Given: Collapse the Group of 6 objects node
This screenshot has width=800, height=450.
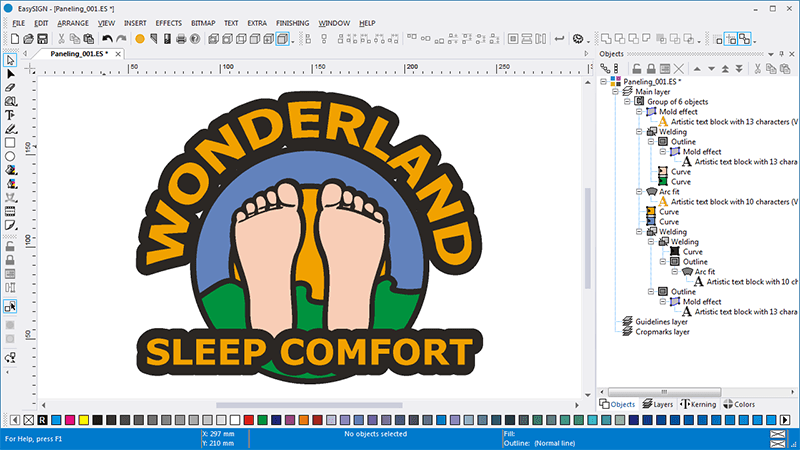Looking at the screenshot, I should (x=626, y=102).
